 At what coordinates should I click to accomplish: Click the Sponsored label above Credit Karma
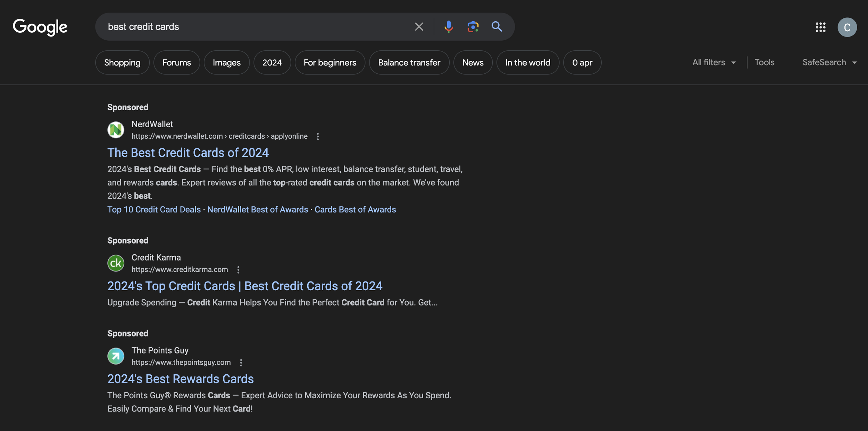(128, 241)
